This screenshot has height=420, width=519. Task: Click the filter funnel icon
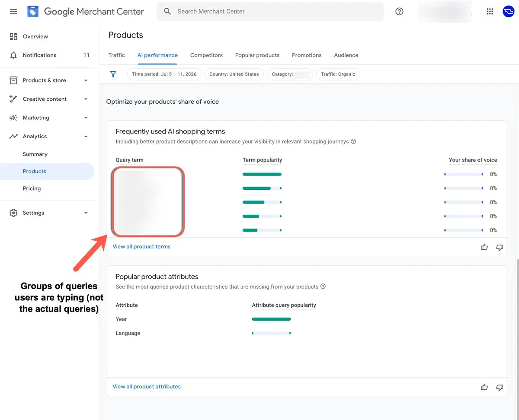pyautogui.click(x=113, y=74)
